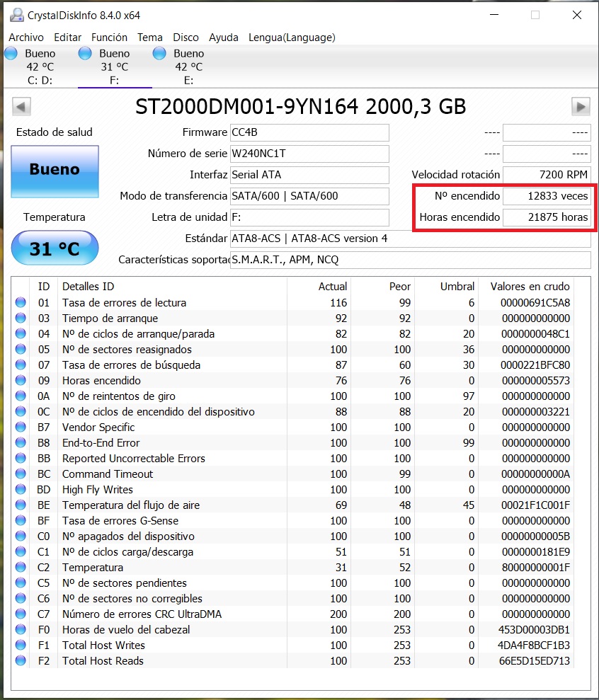Open the Tema menu

coord(149,38)
